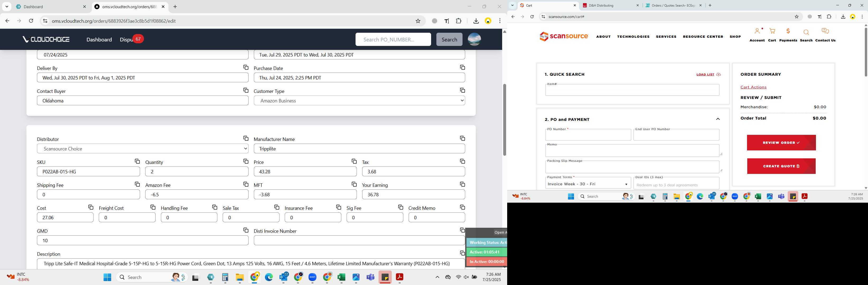Open the TECHNOLOGIES menu

(x=633, y=37)
